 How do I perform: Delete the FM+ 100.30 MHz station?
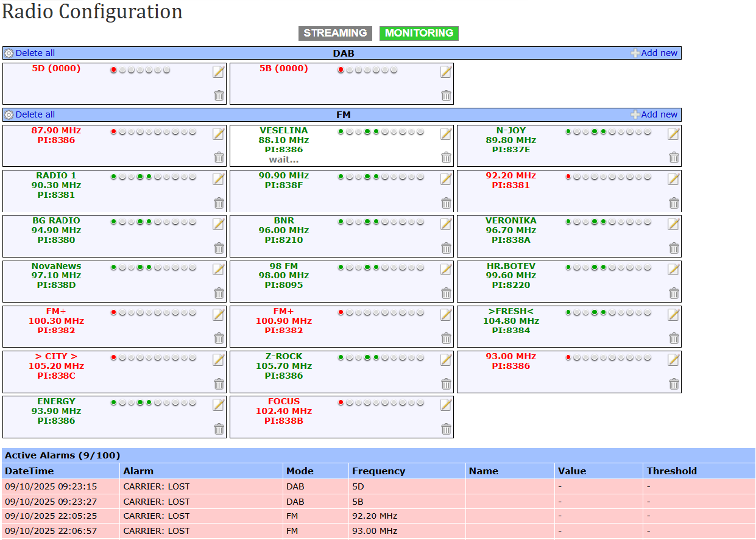(x=219, y=338)
